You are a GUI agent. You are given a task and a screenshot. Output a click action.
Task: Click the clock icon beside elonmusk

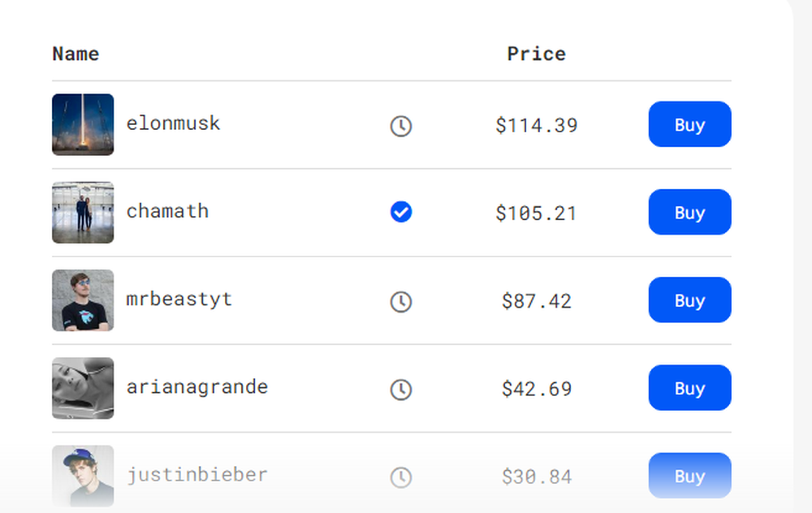(401, 126)
